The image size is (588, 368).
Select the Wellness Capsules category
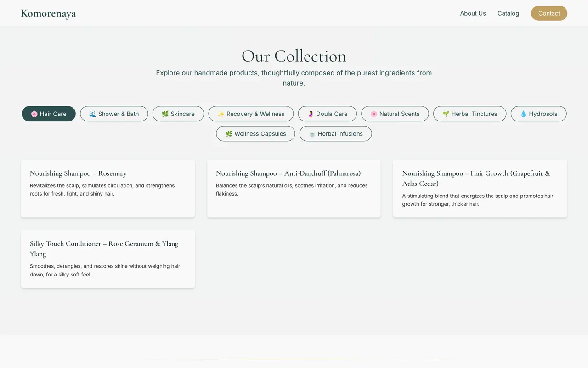point(255,133)
